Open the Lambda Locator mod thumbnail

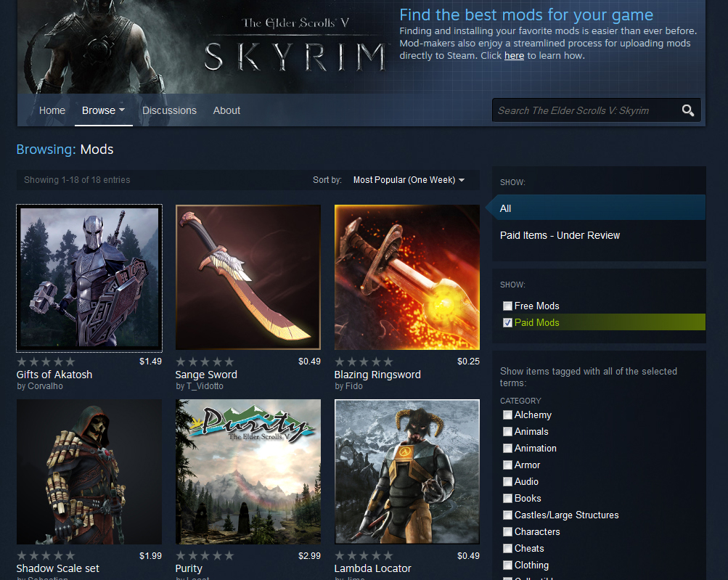pos(407,471)
